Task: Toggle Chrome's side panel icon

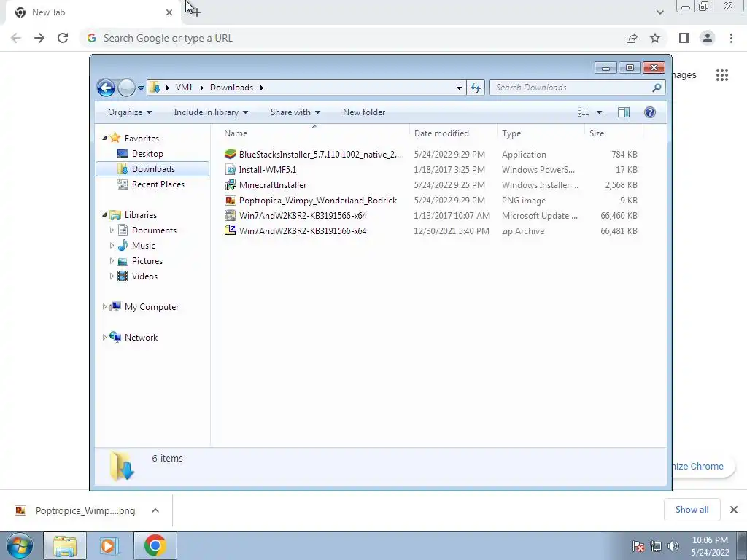Action: pos(684,38)
